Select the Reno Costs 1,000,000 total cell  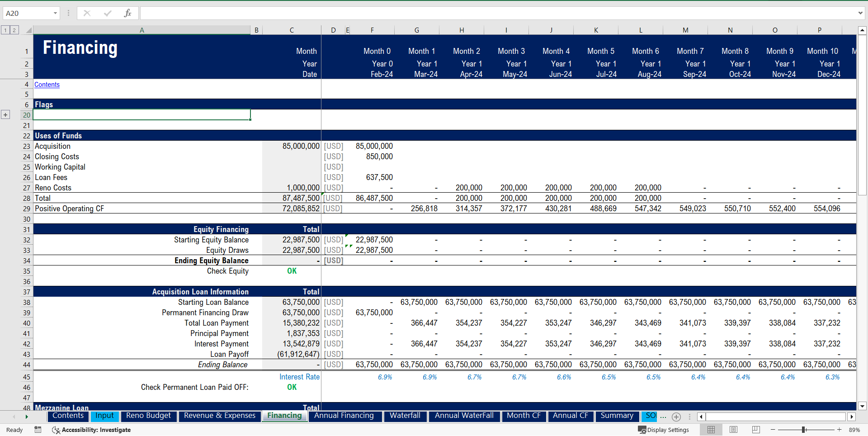point(292,188)
